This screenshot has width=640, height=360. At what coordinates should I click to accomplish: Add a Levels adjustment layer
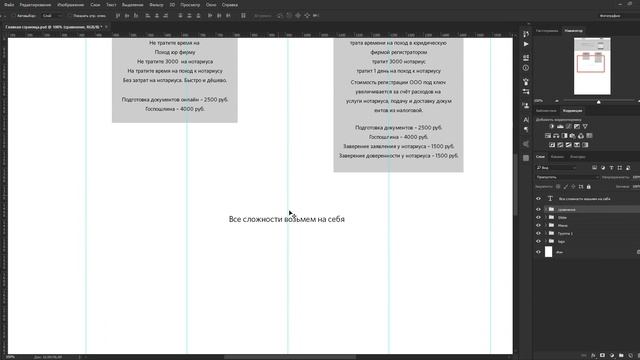(560, 127)
